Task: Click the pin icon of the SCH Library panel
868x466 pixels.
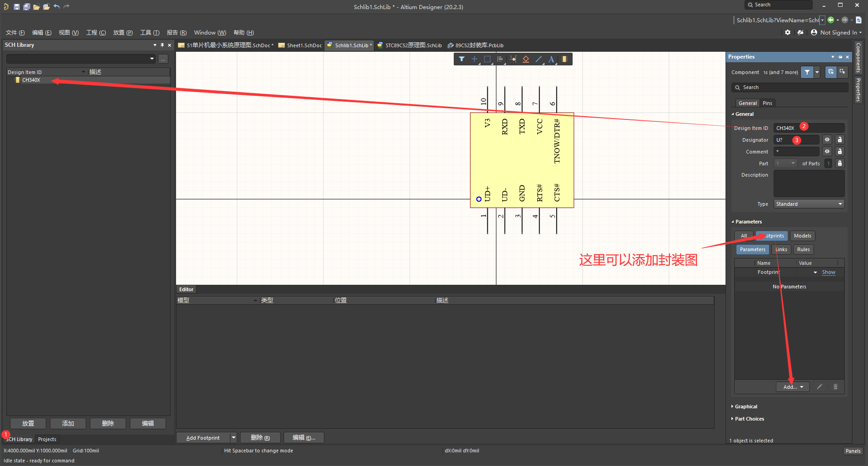Action: pos(162,45)
